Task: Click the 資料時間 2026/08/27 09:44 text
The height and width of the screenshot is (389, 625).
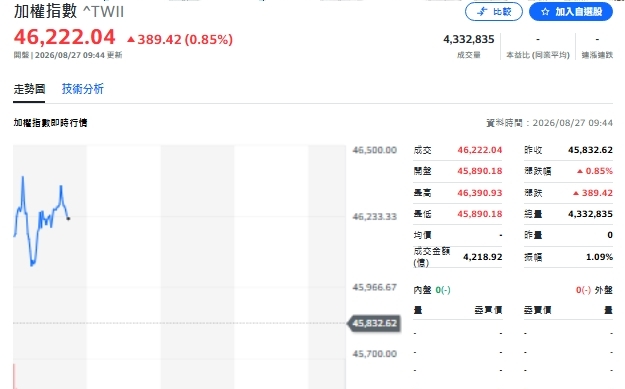Action: click(x=550, y=123)
